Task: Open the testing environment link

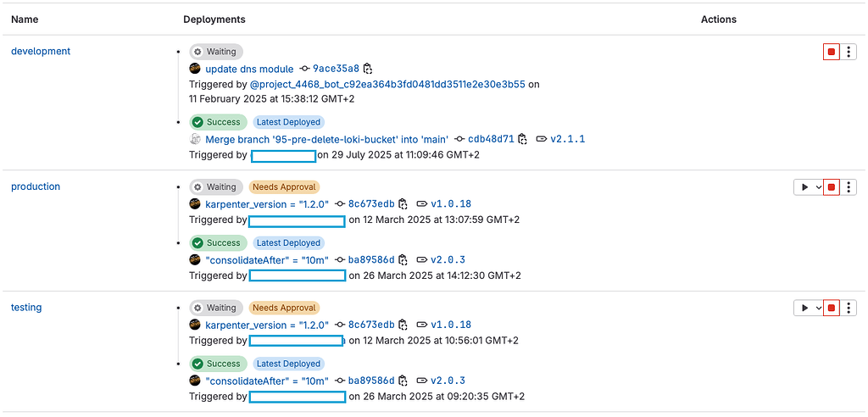Action: pyautogui.click(x=26, y=307)
